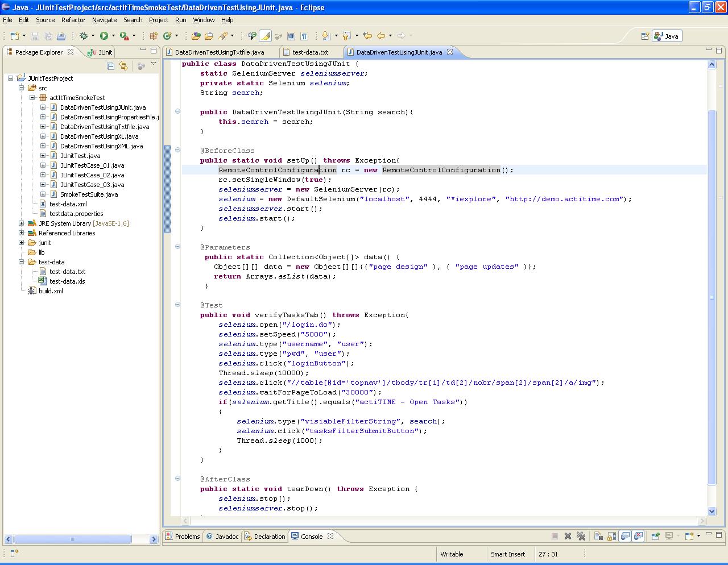Clear the Console output
The width and height of the screenshot is (728, 565).
(598, 536)
